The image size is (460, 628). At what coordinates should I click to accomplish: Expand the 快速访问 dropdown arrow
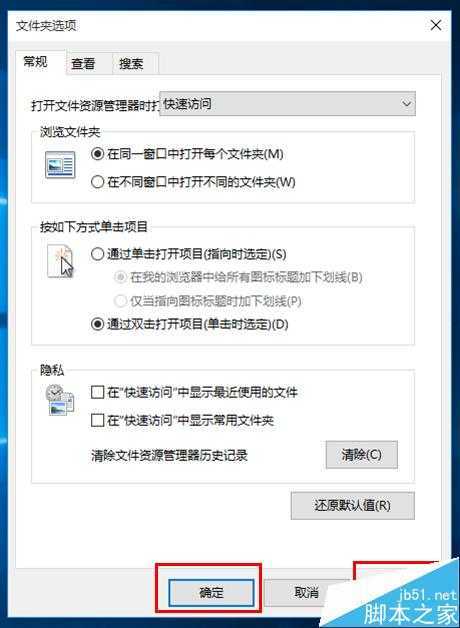click(406, 103)
